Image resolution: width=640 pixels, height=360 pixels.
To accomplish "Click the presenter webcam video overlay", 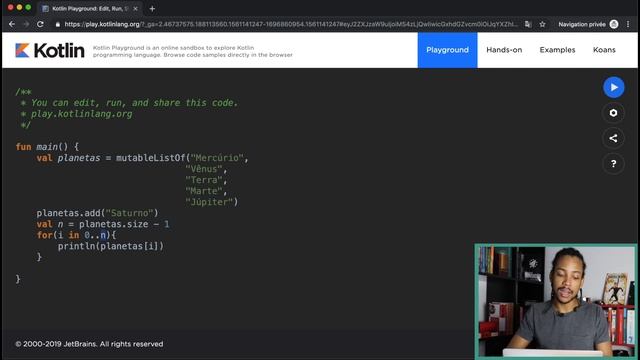I will coord(556,301).
